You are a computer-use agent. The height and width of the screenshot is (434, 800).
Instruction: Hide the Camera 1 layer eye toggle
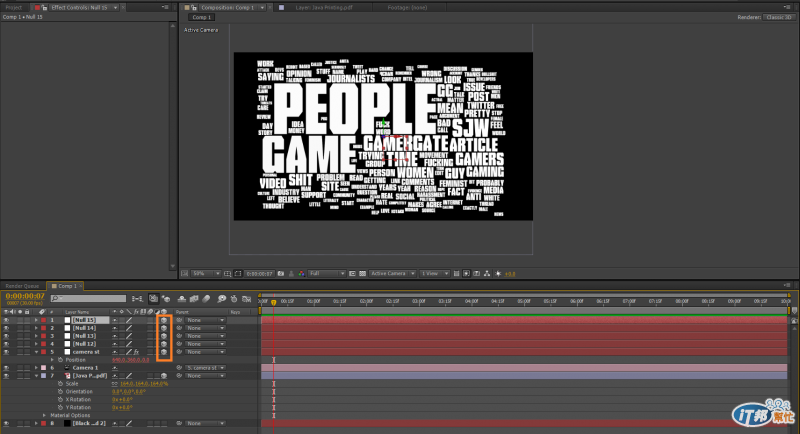point(6,368)
